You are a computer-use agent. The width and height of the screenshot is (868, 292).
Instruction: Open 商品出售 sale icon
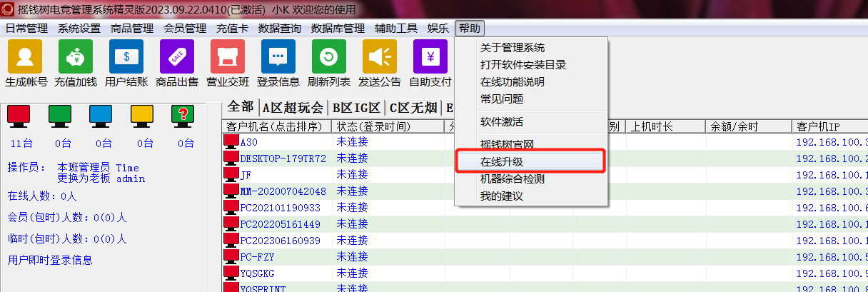tap(177, 57)
